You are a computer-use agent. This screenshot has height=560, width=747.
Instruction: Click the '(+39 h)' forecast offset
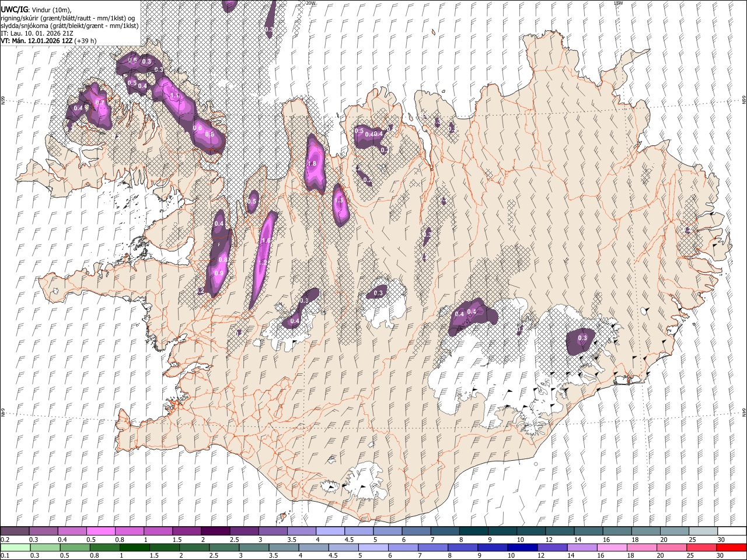point(86,41)
